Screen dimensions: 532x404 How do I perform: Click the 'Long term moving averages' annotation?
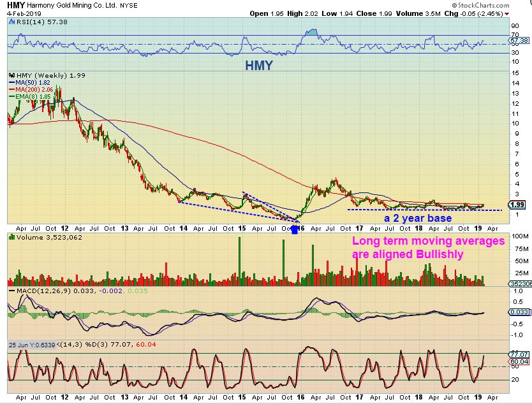tap(428, 241)
